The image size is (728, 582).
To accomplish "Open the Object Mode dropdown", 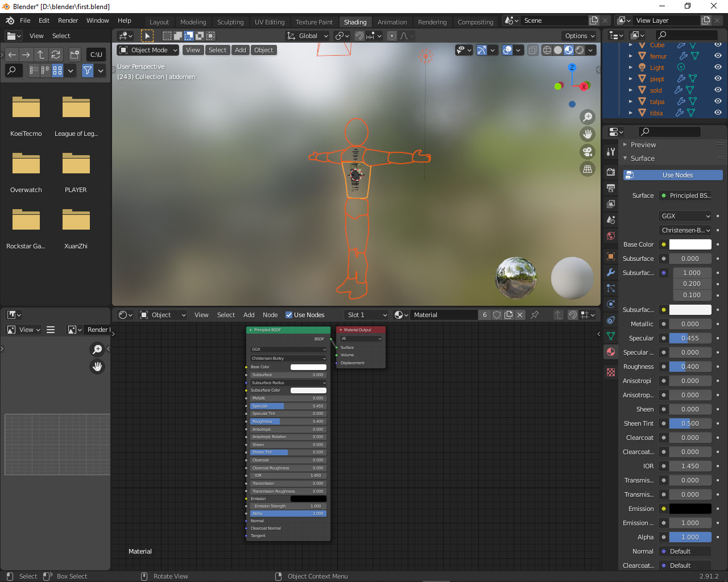I will click(x=147, y=49).
